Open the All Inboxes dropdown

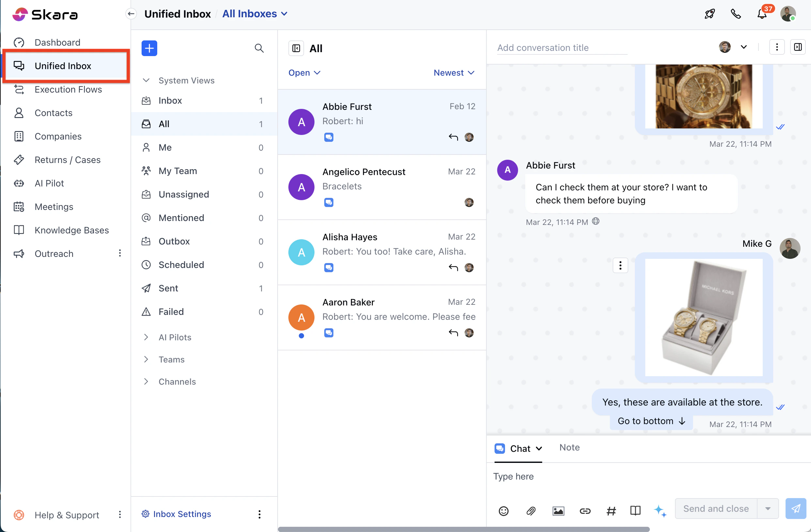tap(254, 14)
